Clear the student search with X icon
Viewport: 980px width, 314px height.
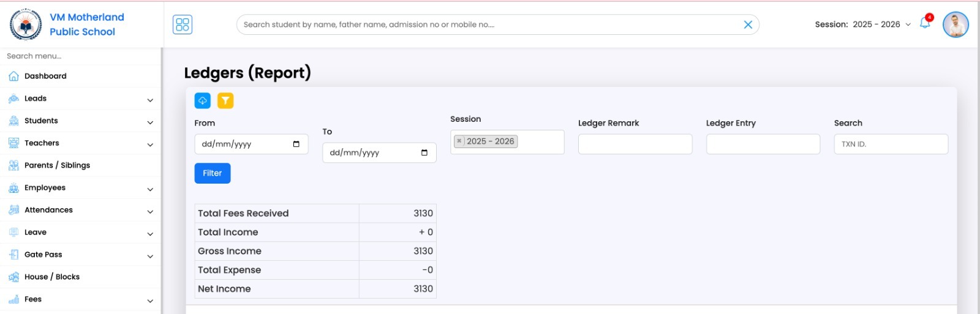[x=748, y=24]
